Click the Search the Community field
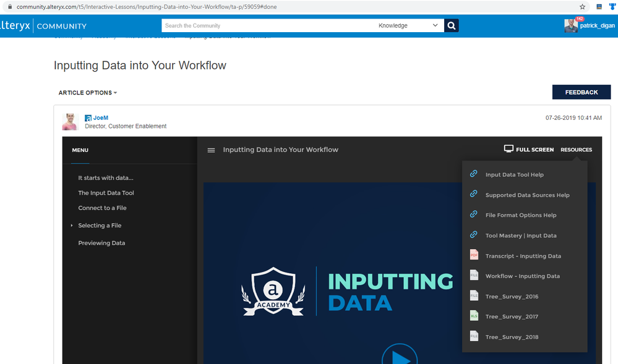The width and height of the screenshot is (618, 364). tap(268, 25)
